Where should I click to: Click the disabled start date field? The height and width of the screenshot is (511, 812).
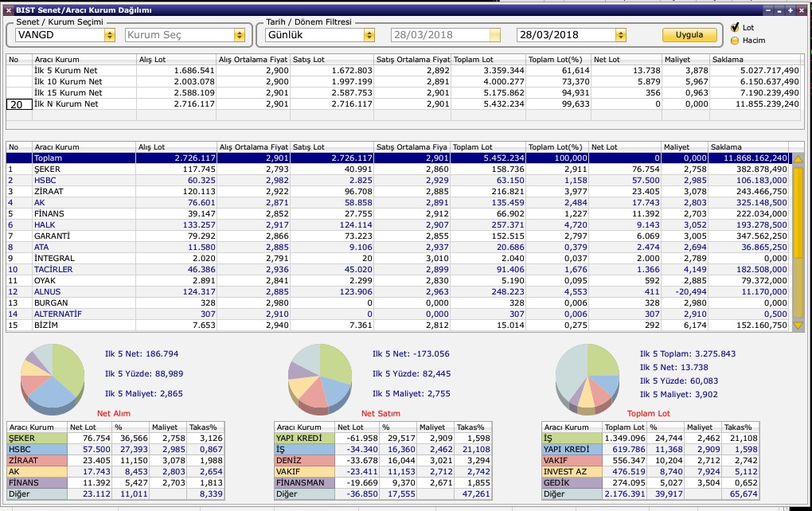point(445,35)
